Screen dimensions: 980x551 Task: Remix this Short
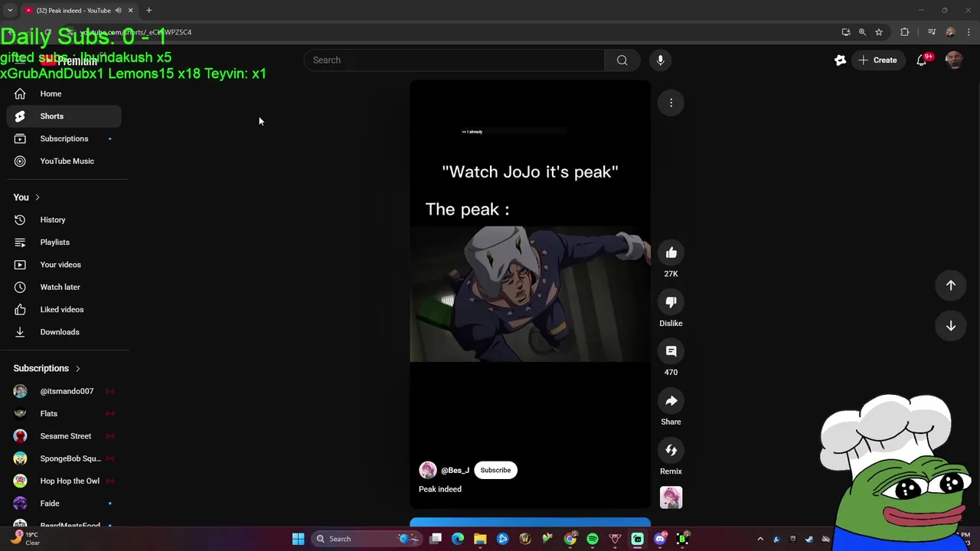671,450
